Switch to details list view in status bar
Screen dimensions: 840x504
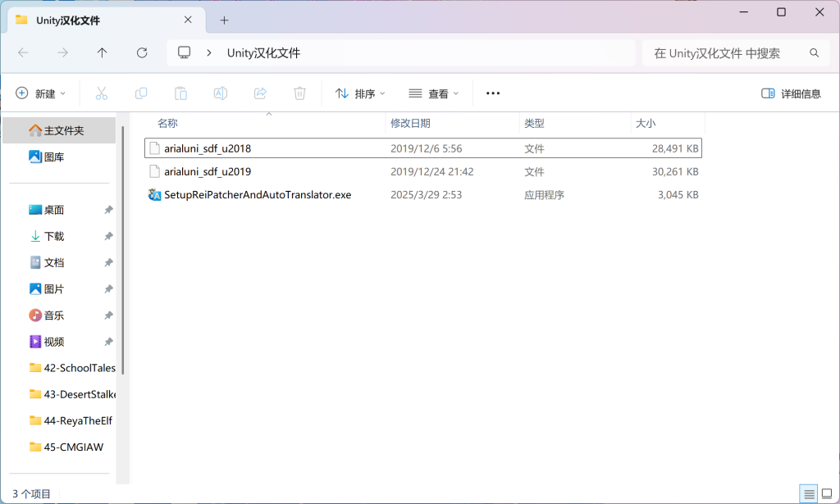[809, 493]
